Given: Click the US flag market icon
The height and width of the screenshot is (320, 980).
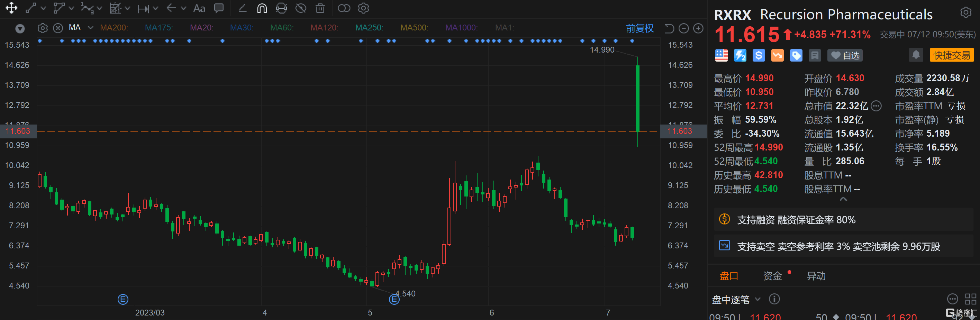Looking at the screenshot, I should [x=721, y=56].
